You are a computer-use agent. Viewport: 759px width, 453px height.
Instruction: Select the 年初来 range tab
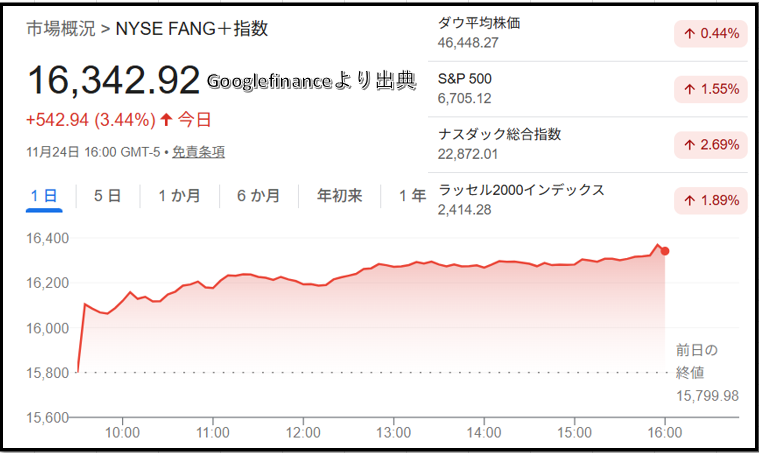click(x=339, y=196)
